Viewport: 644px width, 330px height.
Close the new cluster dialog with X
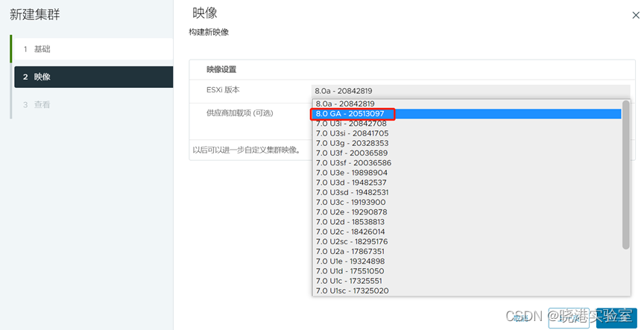coord(635,15)
